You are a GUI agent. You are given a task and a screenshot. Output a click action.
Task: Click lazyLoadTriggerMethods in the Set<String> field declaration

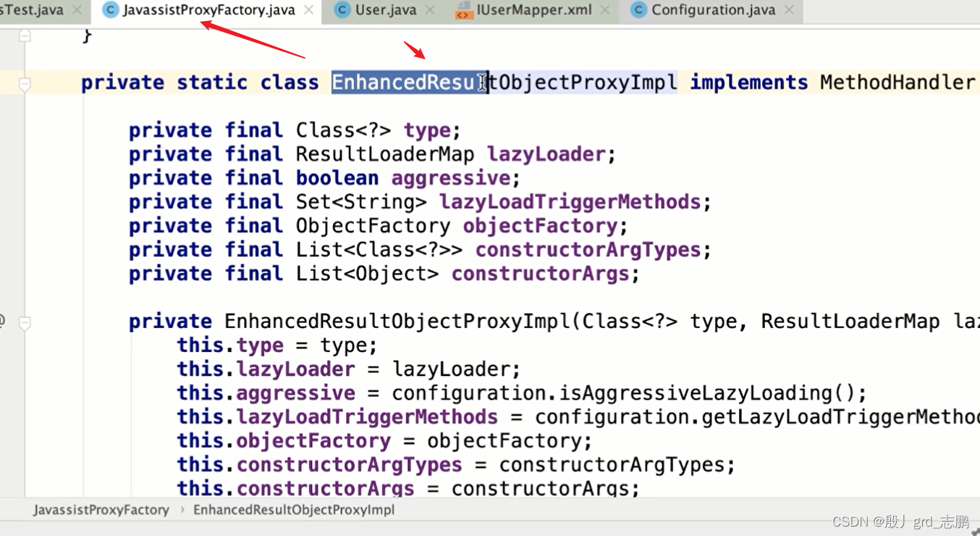coord(570,202)
